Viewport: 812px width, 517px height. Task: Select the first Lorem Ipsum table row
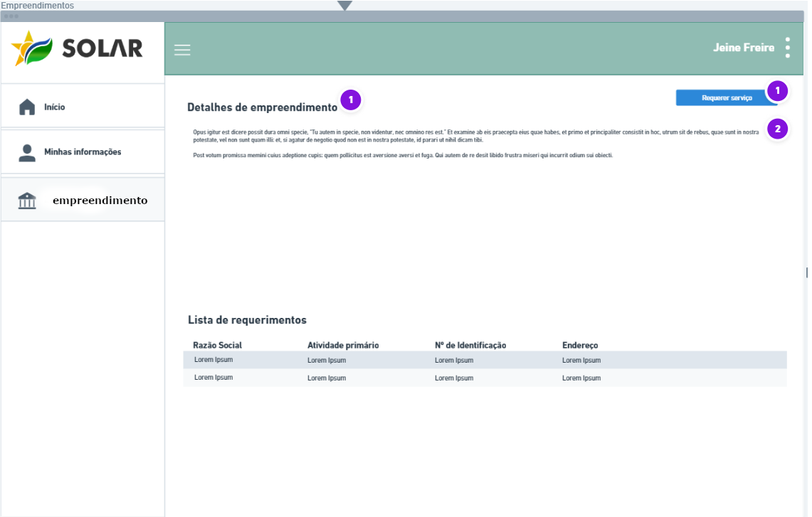click(x=485, y=360)
